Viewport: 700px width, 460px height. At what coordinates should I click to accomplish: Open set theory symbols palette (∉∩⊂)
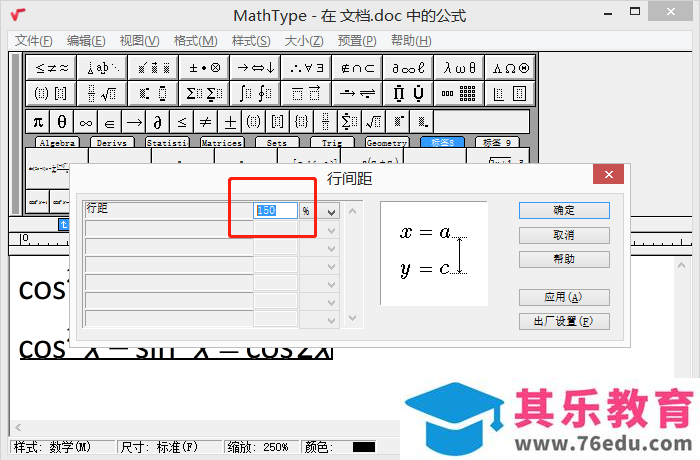click(357, 68)
